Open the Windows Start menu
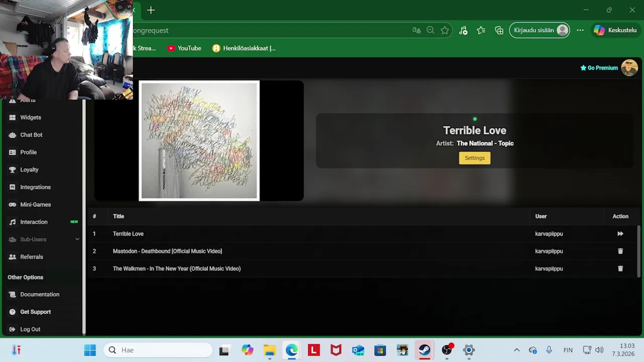Screen dimensions: 644x362 90,350
